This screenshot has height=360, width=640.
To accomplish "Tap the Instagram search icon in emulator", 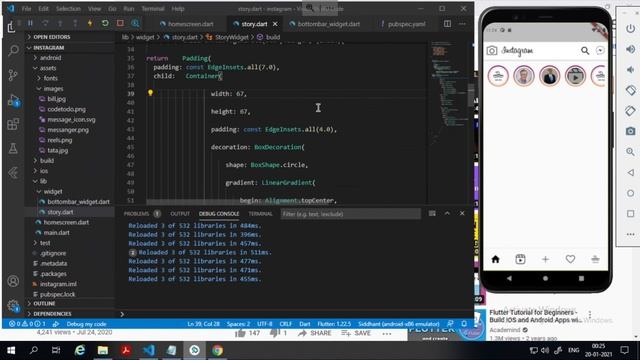I will [585, 51].
